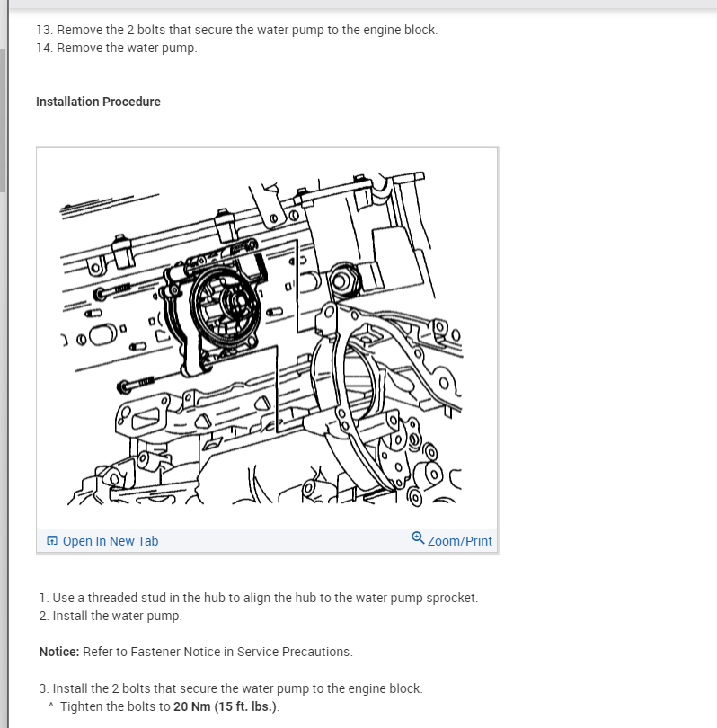
Task: Select the water pump engine diagram image
Action: 267,339
